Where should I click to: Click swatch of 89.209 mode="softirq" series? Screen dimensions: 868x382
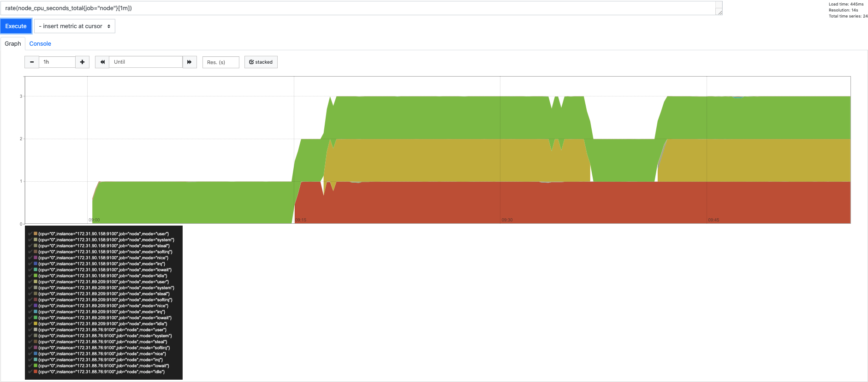[x=36, y=300]
